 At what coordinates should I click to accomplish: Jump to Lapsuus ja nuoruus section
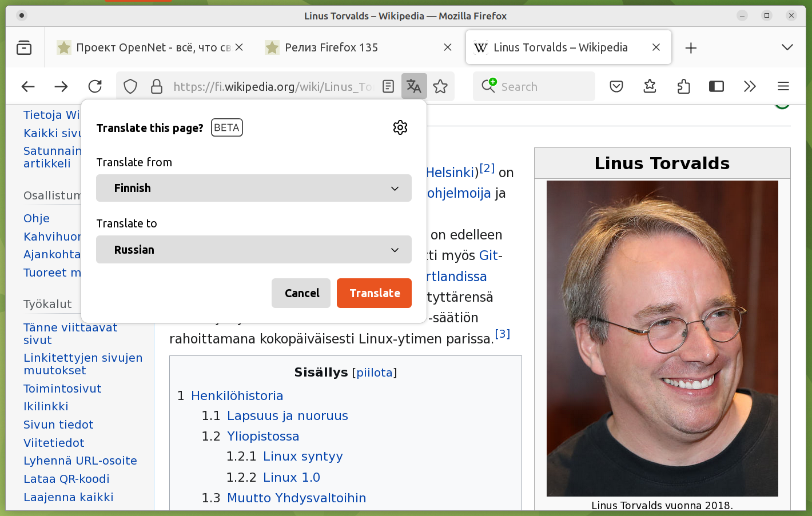287,416
